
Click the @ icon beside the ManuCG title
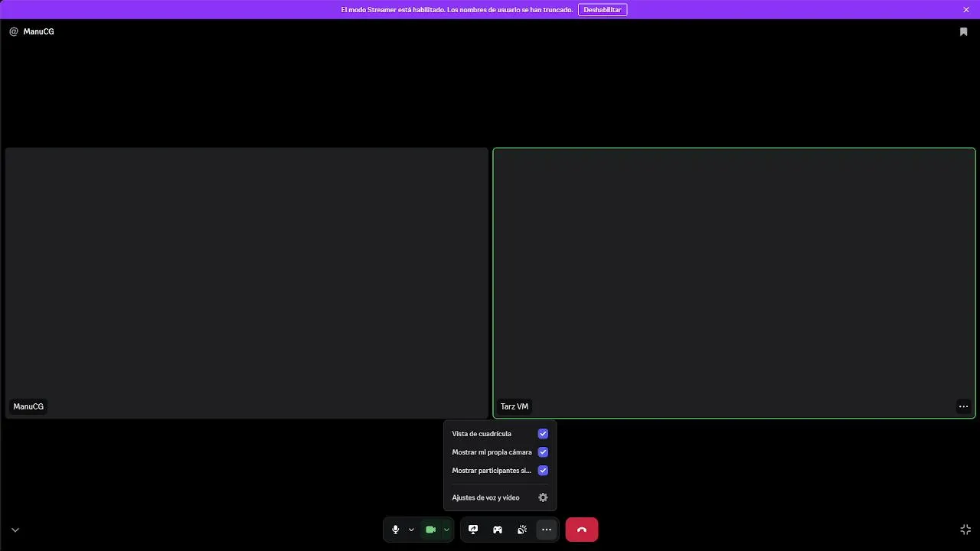(x=14, y=31)
